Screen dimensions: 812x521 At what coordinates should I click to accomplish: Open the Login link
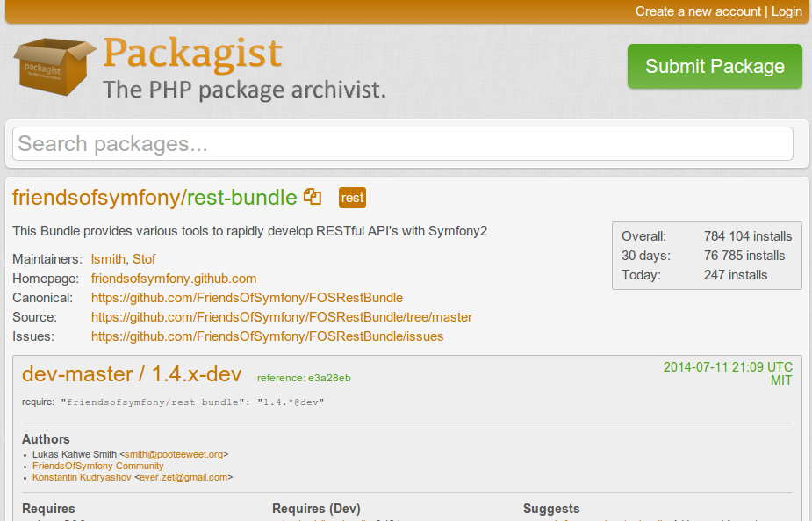point(787,11)
